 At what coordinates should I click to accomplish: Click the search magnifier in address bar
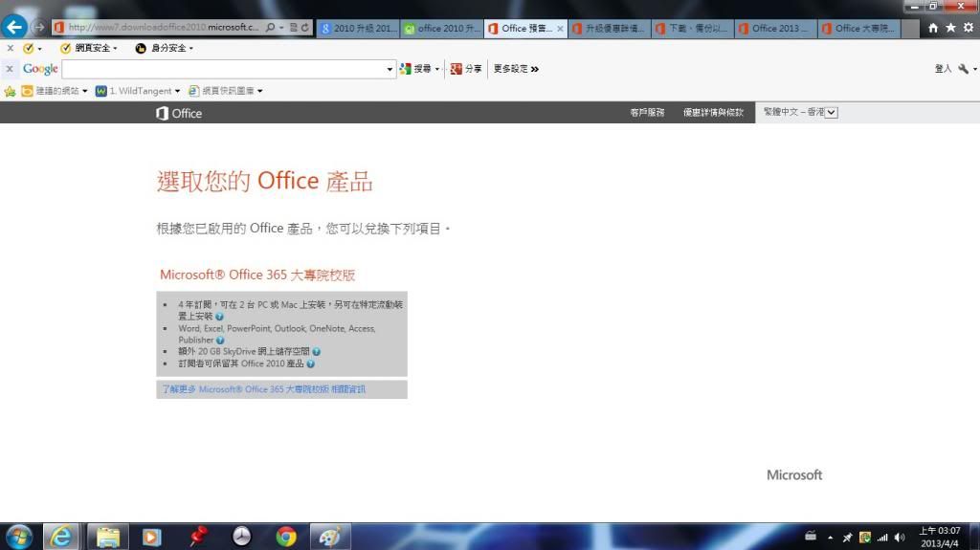click(x=271, y=28)
